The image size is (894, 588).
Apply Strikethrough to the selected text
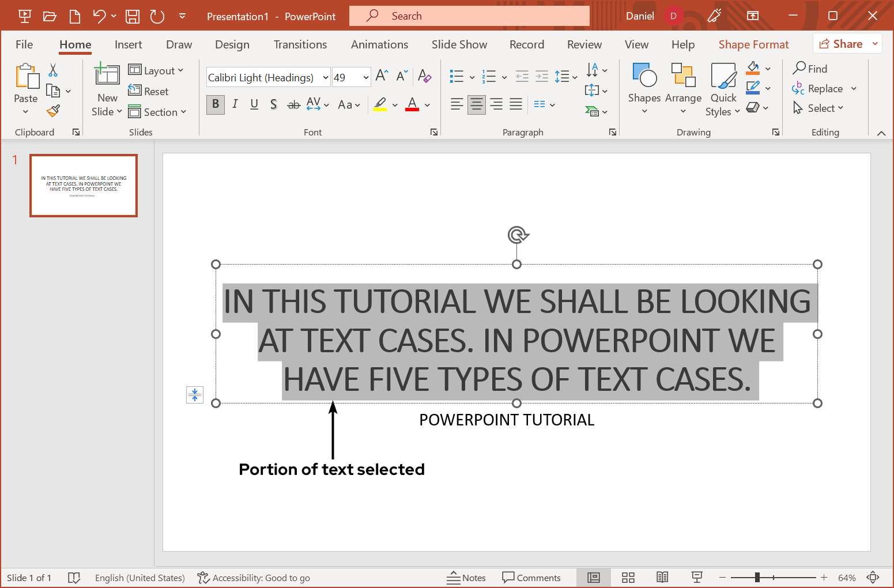click(293, 104)
